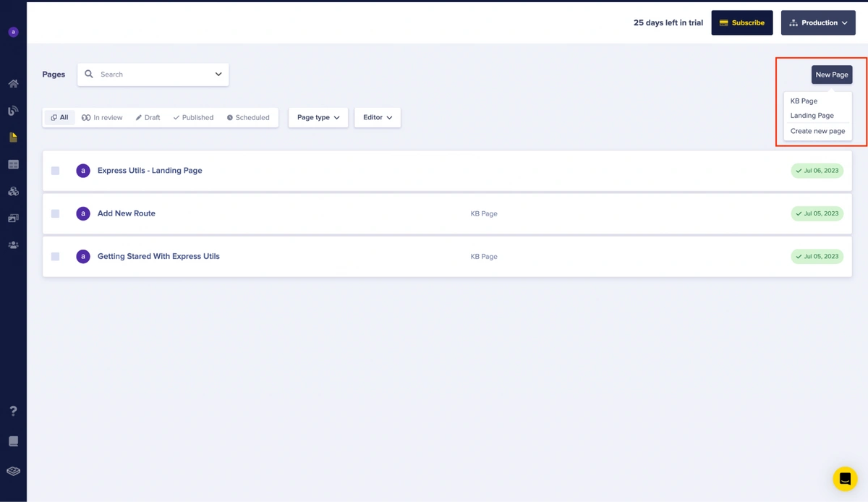Click the question mark help icon
The image size is (868, 502).
point(13,411)
